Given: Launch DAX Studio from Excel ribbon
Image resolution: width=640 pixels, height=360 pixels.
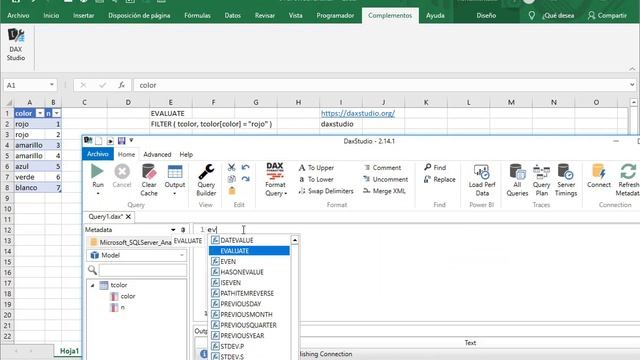Looking at the screenshot, I should 16,45.
